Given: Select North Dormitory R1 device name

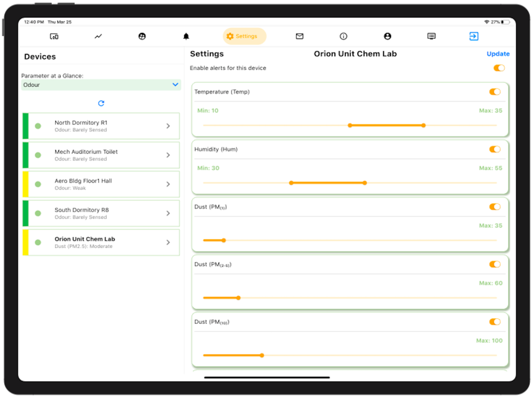Looking at the screenshot, I should (x=81, y=123).
